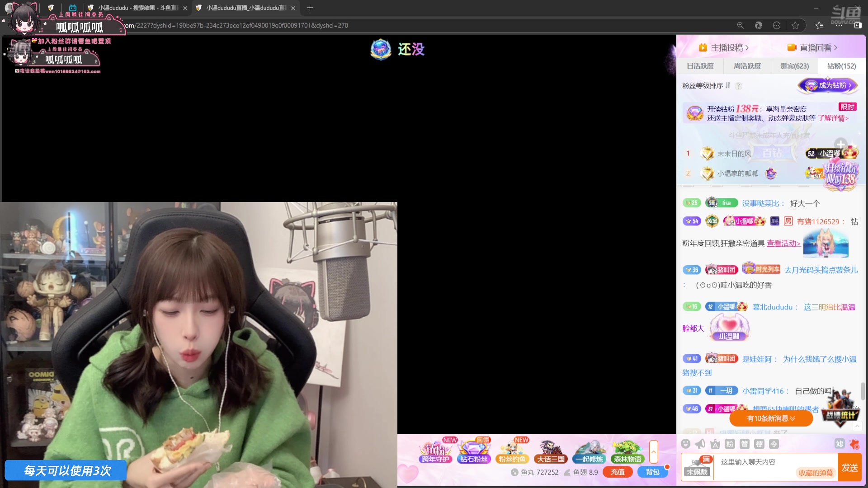Click rank 1 user 末末日的风
This screenshot has height=488, width=868.
pos(734,154)
